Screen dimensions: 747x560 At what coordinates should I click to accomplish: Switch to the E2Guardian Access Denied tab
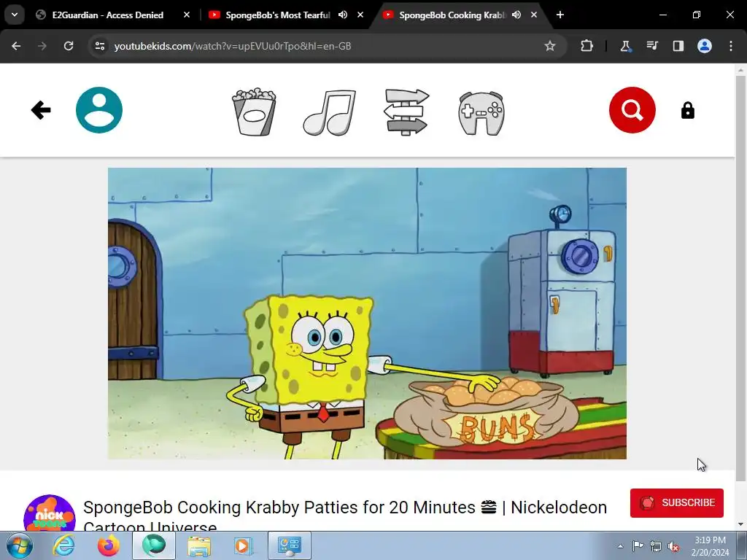(108, 15)
